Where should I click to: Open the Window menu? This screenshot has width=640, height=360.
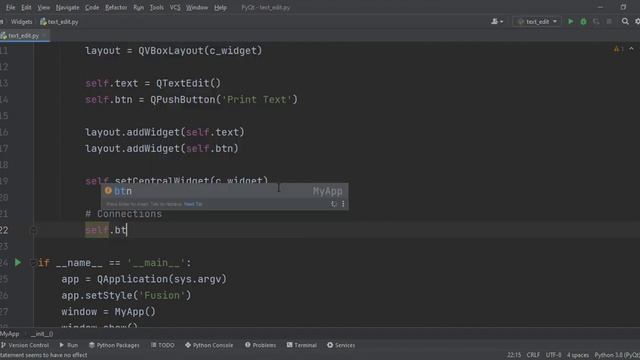click(197, 7)
